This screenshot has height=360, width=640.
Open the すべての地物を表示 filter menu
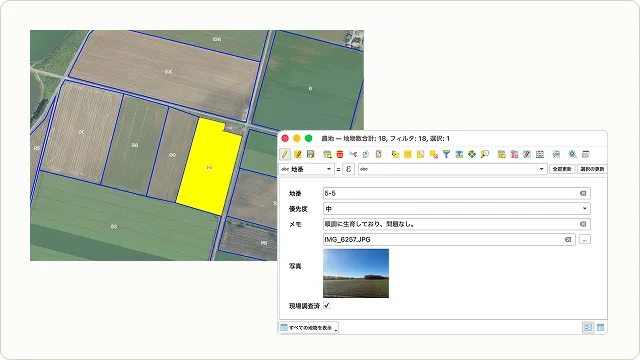click(x=309, y=327)
